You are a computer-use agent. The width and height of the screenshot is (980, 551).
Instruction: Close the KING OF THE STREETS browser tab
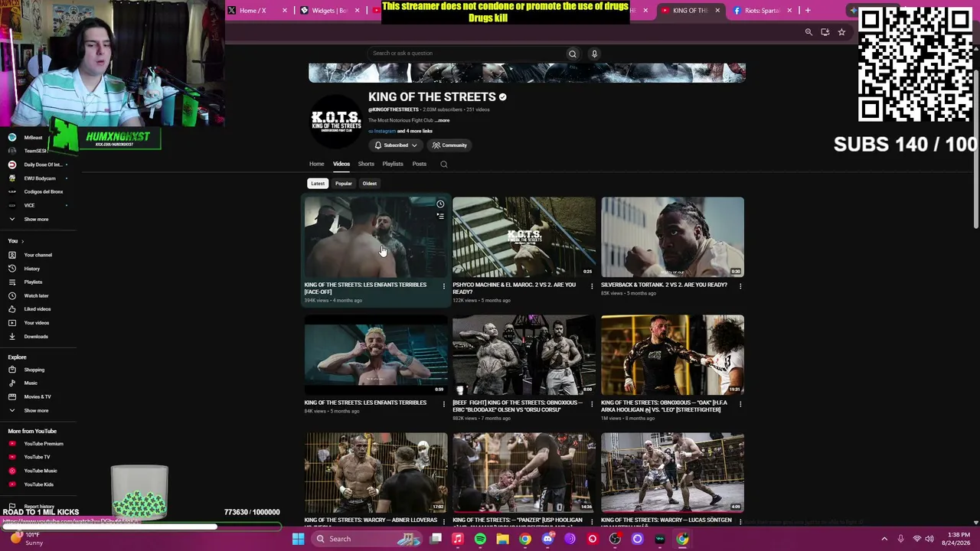tap(717, 11)
